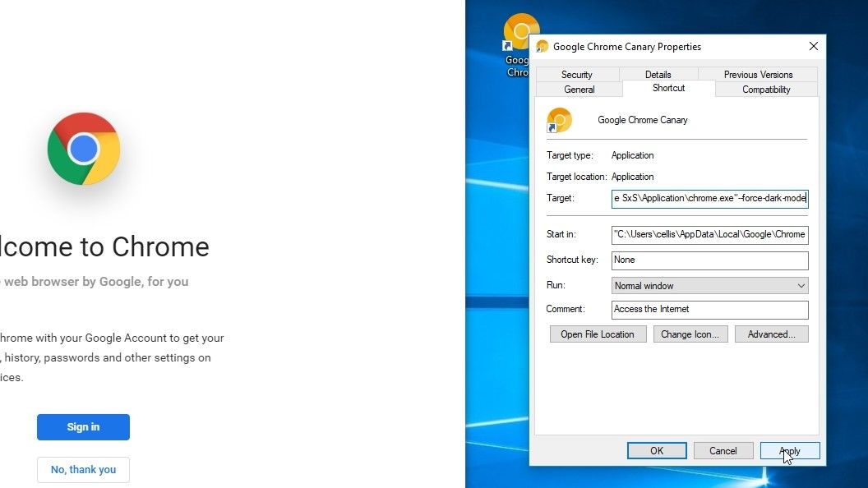This screenshot has height=488, width=868.
Task: Click the Canary icon in the dialog title bar
Action: point(542,46)
